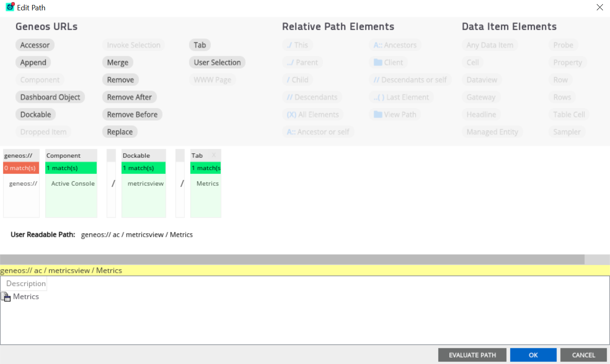Click the Descendants or self element
This screenshot has height=364, width=610.
tap(410, 80)
